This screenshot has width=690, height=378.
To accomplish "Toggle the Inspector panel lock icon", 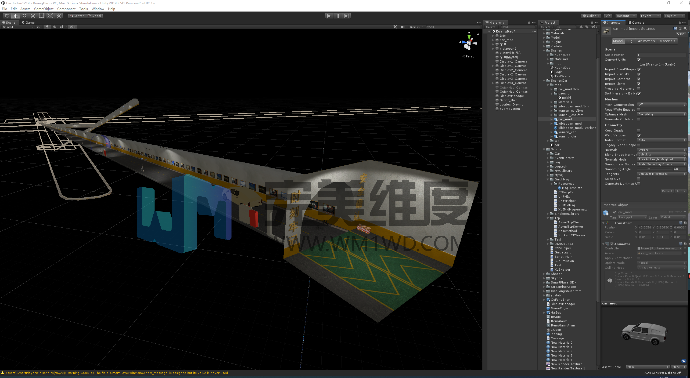I will coord(681,22).
